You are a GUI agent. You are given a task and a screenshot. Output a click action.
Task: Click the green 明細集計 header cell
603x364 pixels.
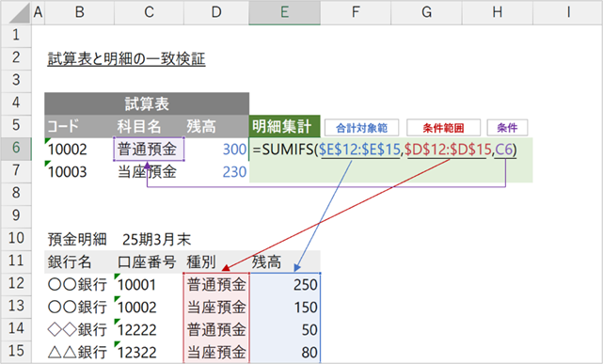click(x=285, y=126)
